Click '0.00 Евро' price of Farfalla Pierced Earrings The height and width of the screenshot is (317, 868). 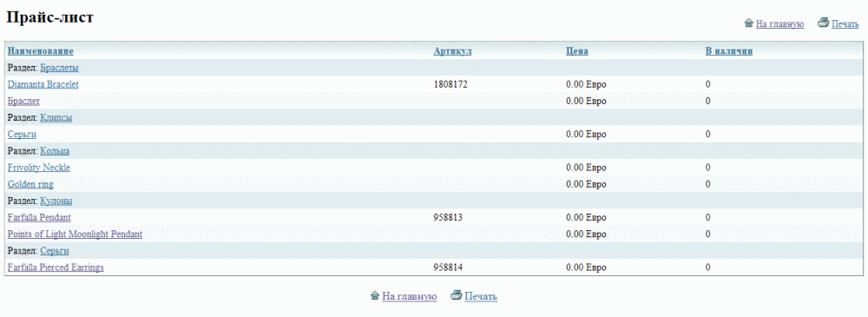(586, 267)
